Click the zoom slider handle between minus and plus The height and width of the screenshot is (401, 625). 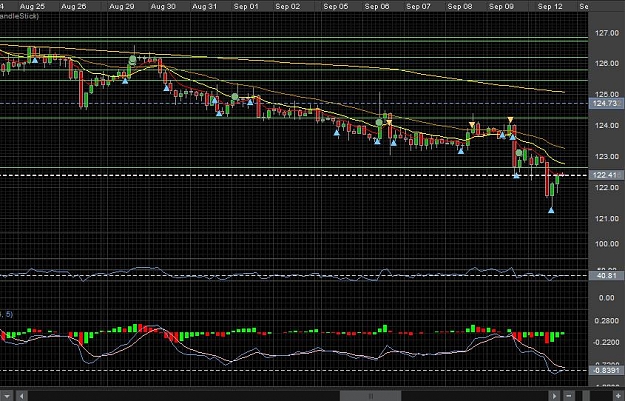pos(588,396)
